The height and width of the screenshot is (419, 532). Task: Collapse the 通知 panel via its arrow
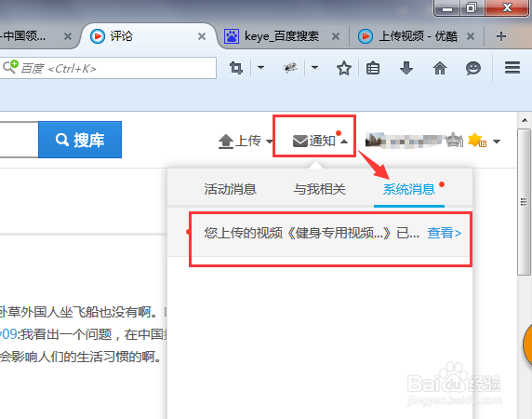click(344, 142)
